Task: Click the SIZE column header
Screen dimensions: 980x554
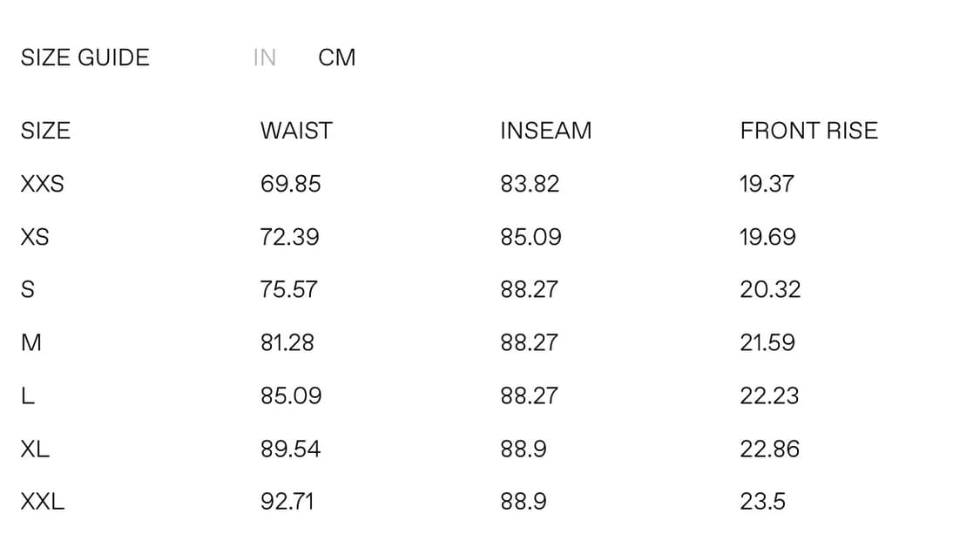Action: point(45,131)
